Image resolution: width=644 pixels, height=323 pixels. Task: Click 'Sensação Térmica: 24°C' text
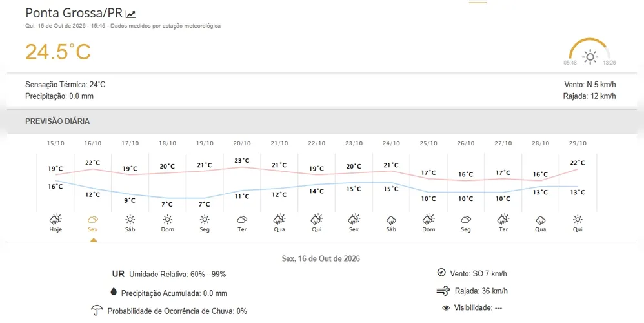65,85
